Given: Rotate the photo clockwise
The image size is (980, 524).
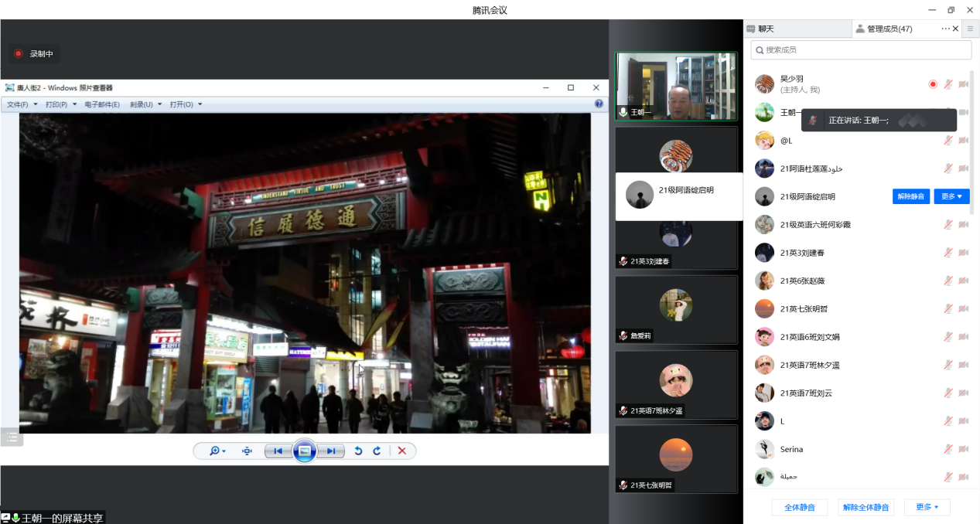Looking at the screenshot, I should point(377,451).
